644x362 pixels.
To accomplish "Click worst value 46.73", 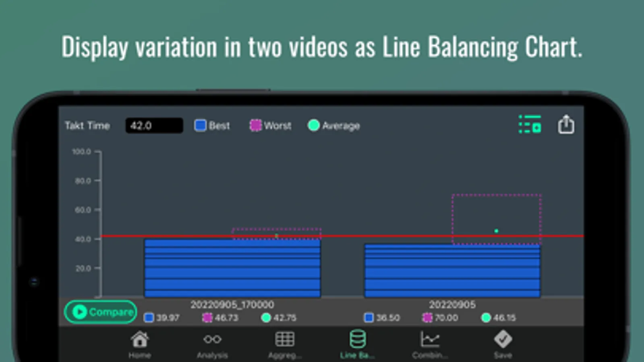I will coord(226,318).
